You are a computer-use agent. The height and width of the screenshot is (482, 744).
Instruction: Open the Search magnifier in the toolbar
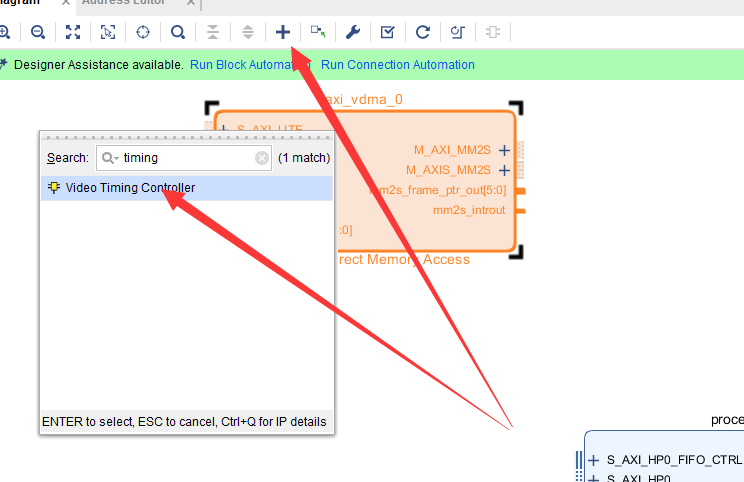pyautogui.click(x=178, y=32)
